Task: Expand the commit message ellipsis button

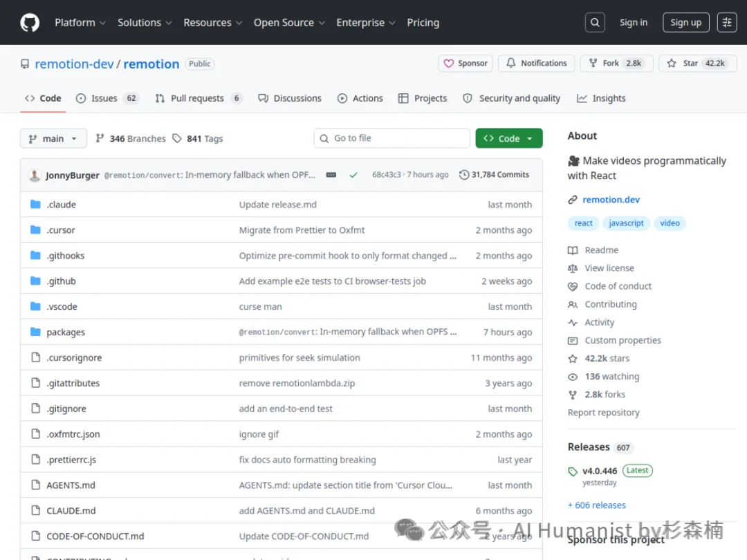Action: click(331, 175)
